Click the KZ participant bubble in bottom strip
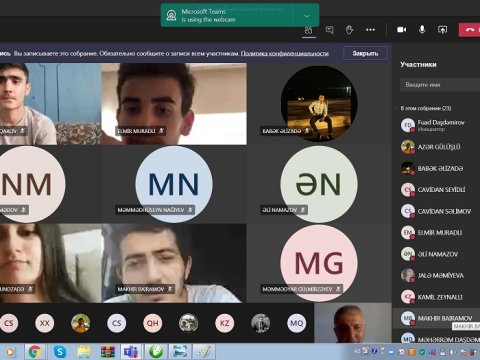This screenshot has width=480, height=360. [225, 323]
